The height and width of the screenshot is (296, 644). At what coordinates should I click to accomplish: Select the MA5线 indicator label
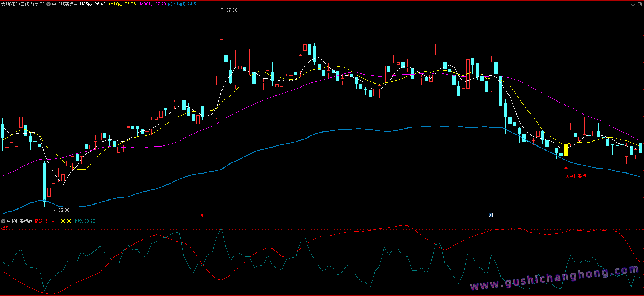[x=92, y=4]
